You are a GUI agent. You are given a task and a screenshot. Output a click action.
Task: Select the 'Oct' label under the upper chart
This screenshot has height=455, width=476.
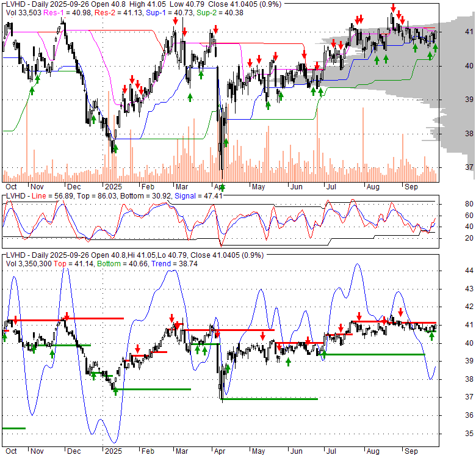11,186
